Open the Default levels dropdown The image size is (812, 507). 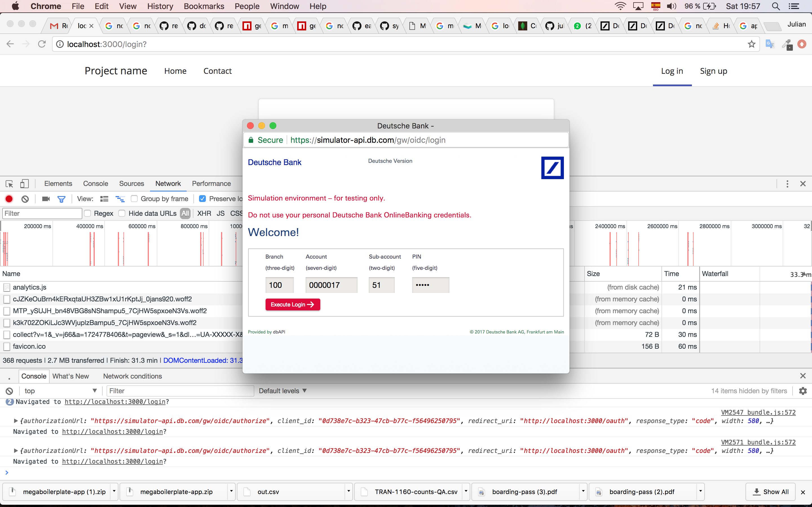[283, 391]
